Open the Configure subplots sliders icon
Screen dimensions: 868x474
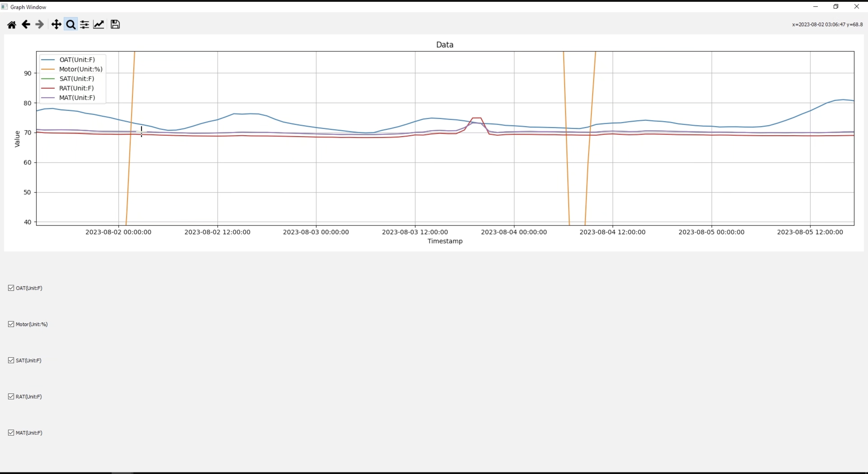click(x=85, y=25)
